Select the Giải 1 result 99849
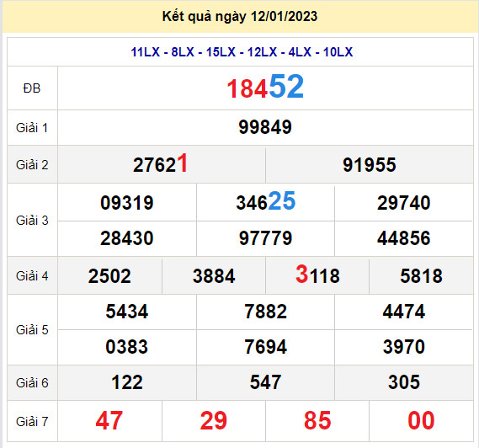 click(x=265, y=127)
